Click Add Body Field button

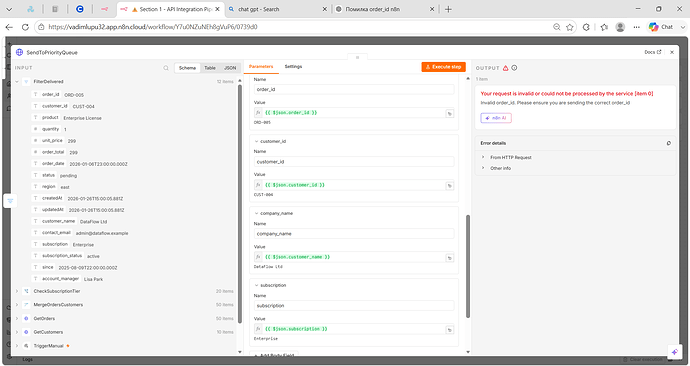click(x=274, y=354)
